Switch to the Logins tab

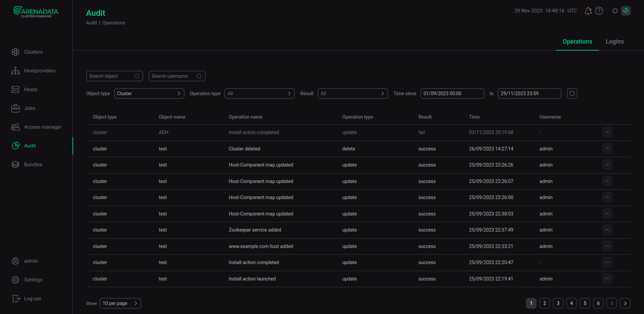tap(614, 42)
